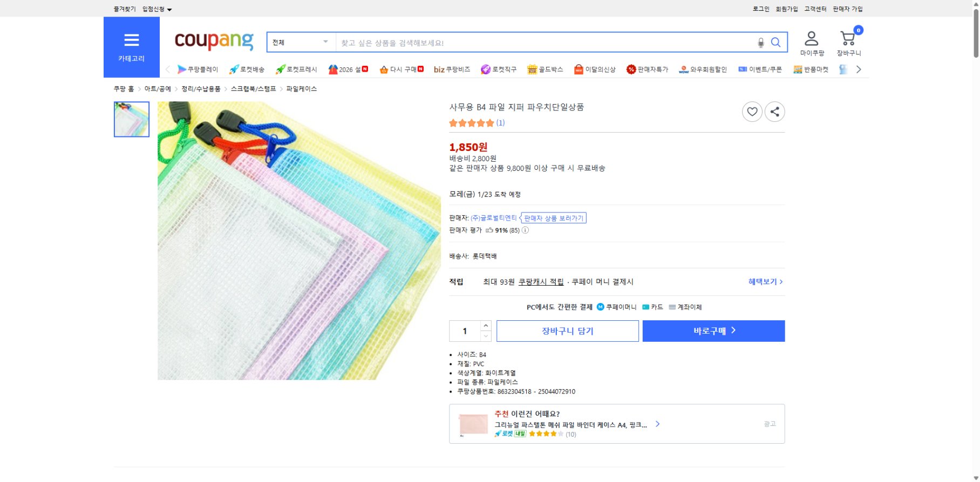Go to 파일케이스 in the breadcrumb
980x482 pixels.
[x=301, y=88]
